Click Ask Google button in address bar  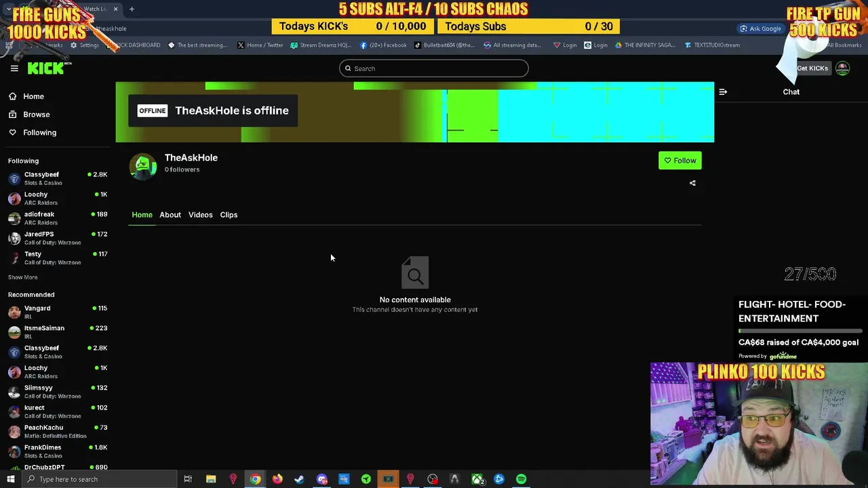click(760, 28)
